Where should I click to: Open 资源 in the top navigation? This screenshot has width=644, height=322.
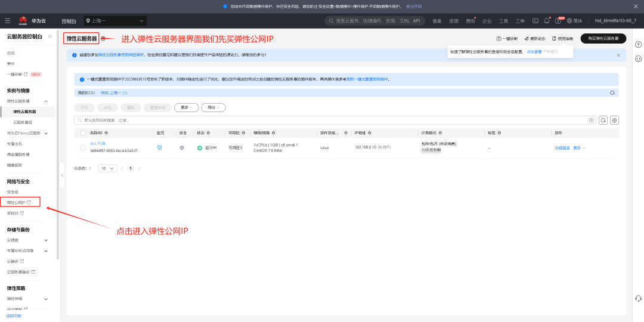point(453,21)
